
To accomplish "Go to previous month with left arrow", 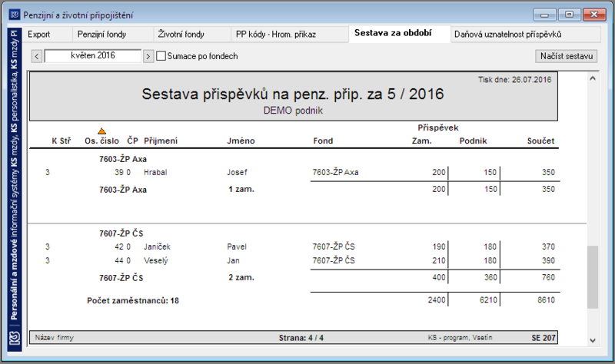I will pyautogui.click(x=36, y=56).
